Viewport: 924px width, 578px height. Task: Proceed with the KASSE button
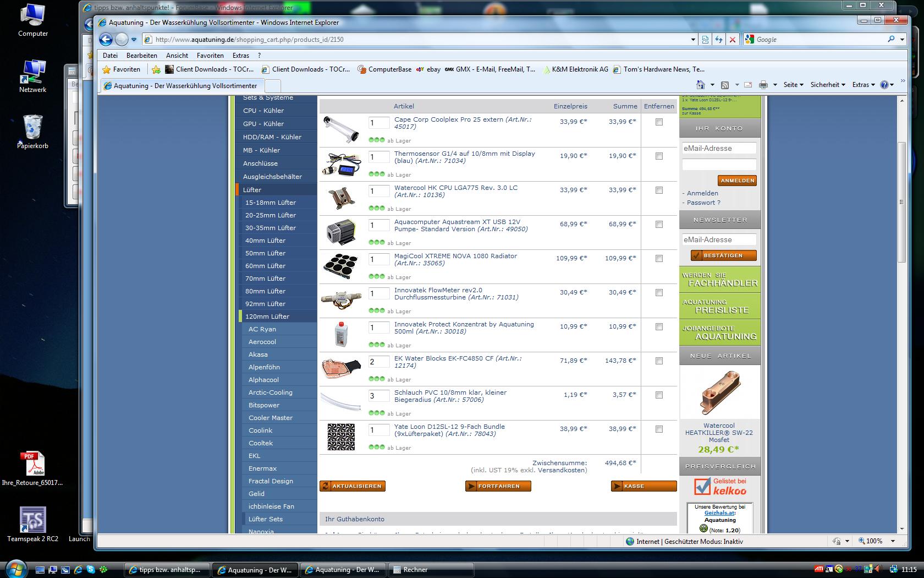(644, 486)
